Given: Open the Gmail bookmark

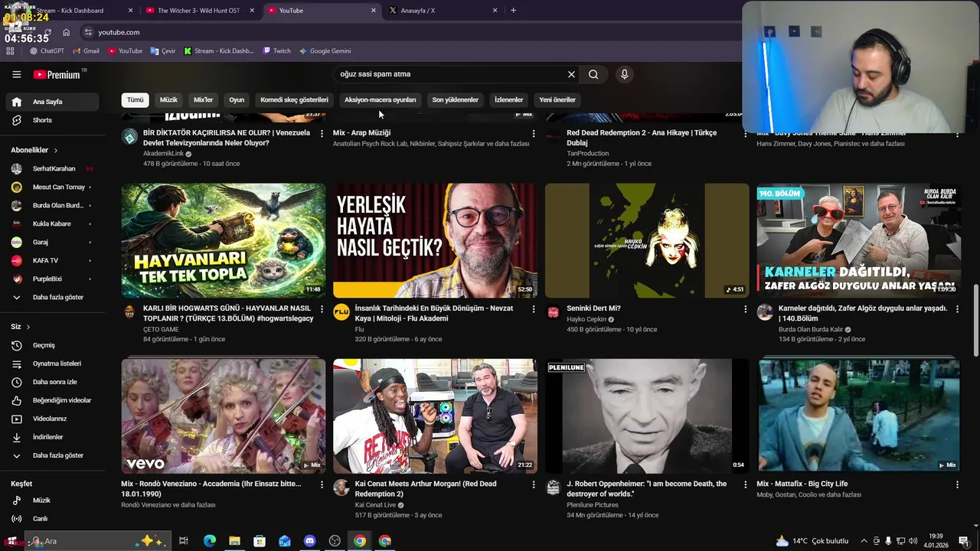Looking at the screenshot, I should (86, 51).
